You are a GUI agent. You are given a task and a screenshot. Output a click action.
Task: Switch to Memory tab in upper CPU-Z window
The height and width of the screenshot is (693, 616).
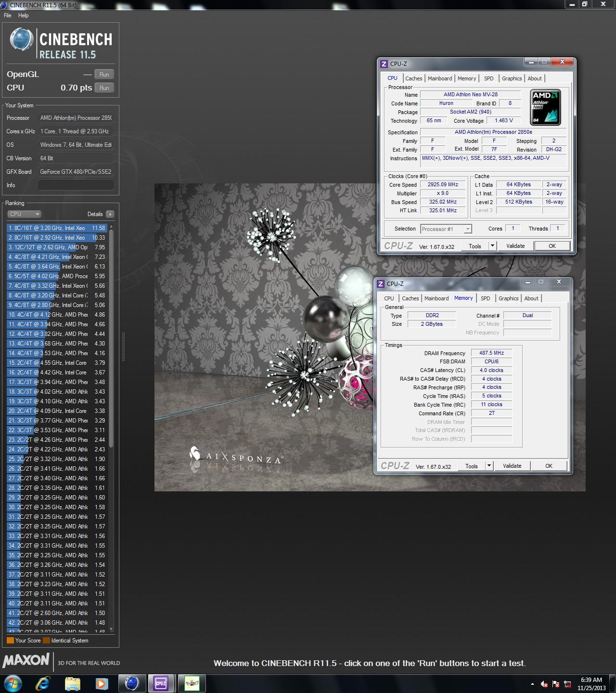tap(467, 78)
